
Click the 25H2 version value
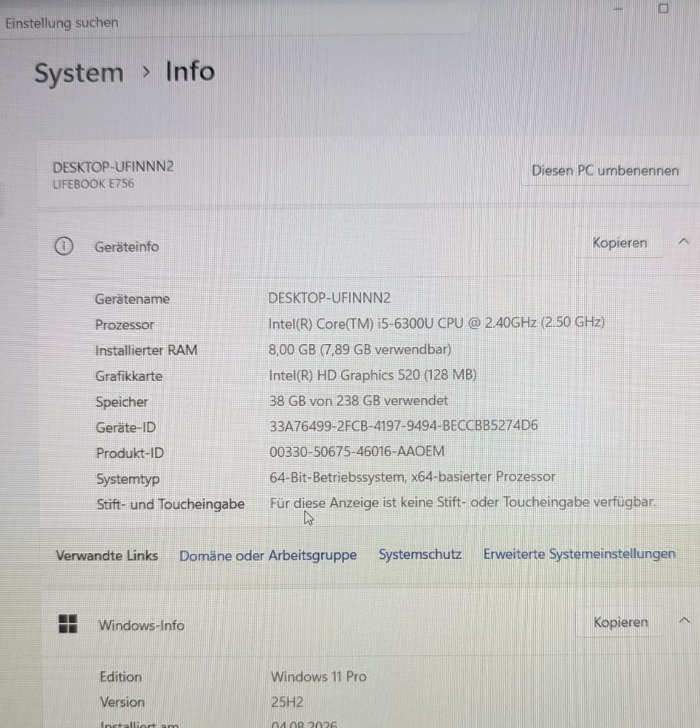[287, 701]
